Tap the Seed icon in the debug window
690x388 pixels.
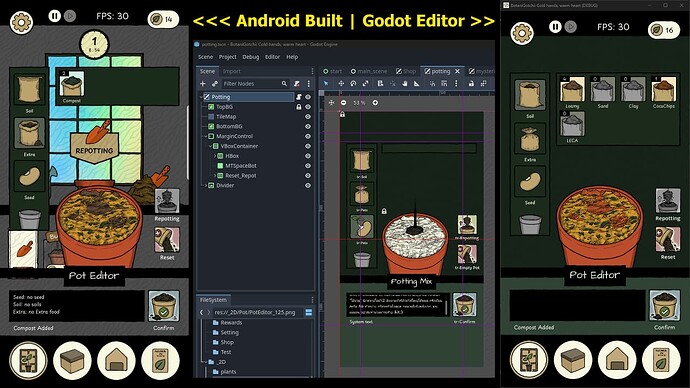pos(530,182)
